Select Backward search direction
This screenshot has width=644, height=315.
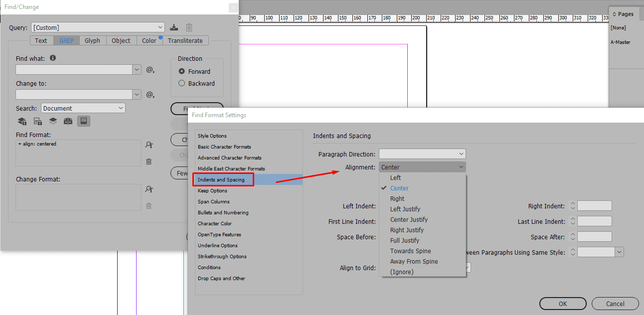(181, 83)
